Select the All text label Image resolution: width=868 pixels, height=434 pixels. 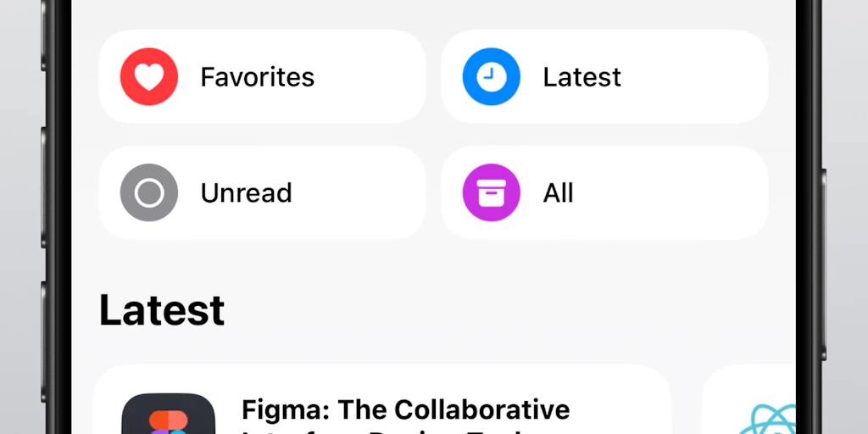tap(558, 193)
